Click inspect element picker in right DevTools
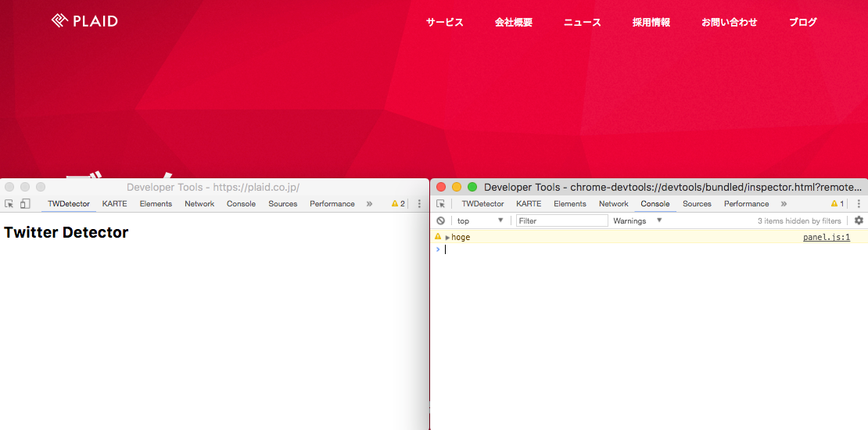This screenshot has width=868, height=430. coord(441,204)
